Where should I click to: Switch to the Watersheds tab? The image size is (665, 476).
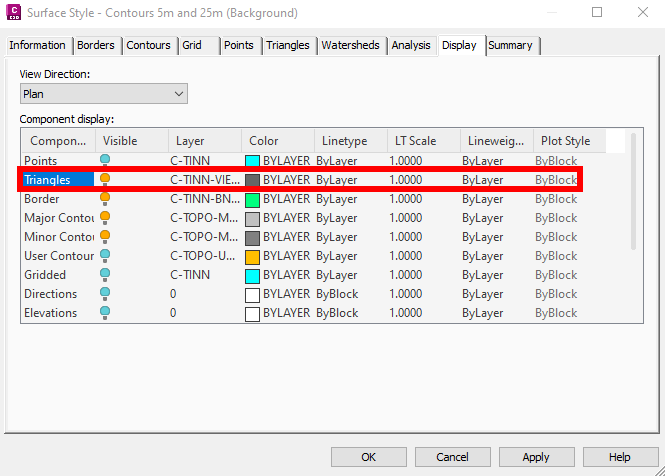click(x=350, y=45)
